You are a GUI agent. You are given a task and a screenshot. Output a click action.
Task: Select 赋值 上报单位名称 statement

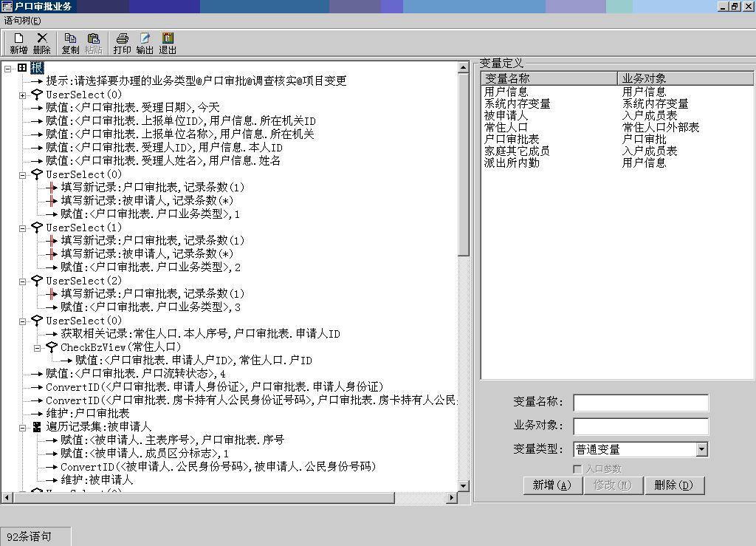click(180, 134)
